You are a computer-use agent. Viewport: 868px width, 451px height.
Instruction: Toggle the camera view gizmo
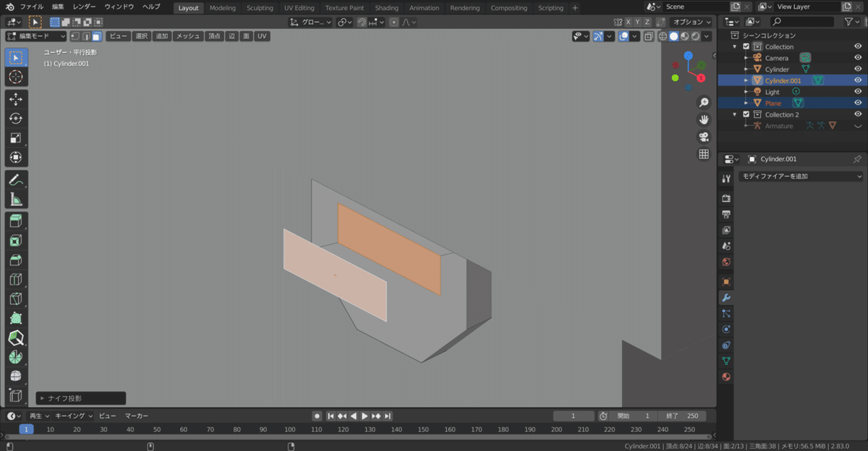point(704,137)
